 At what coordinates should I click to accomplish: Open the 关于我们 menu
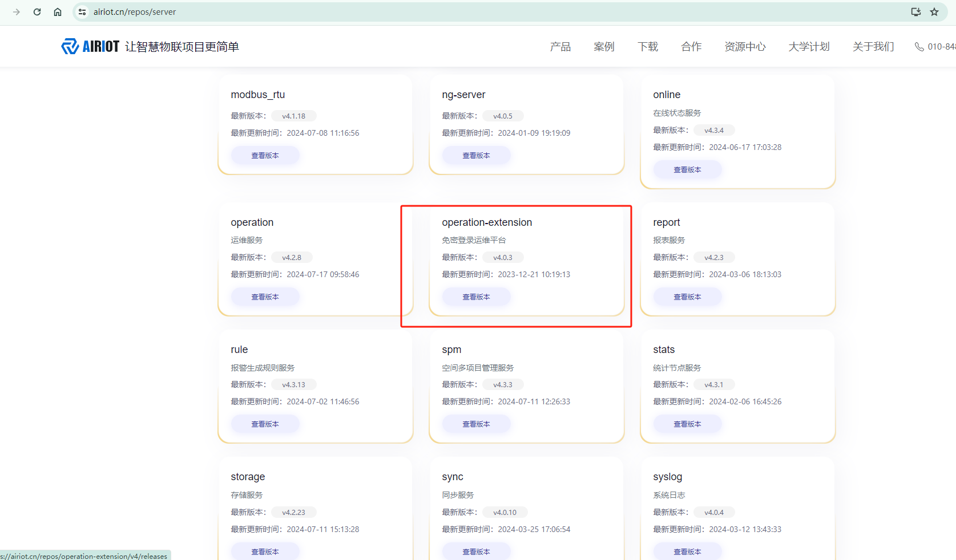(873, 47)
